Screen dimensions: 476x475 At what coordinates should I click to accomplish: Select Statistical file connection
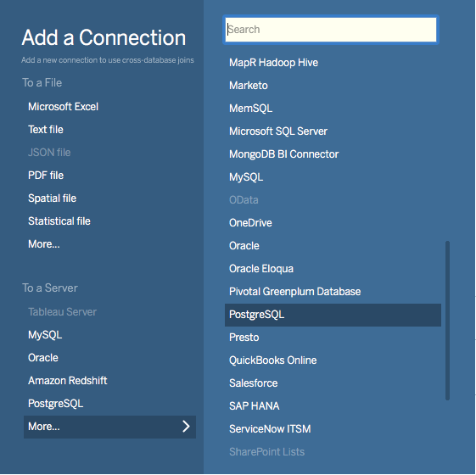[x=59, y=221]
